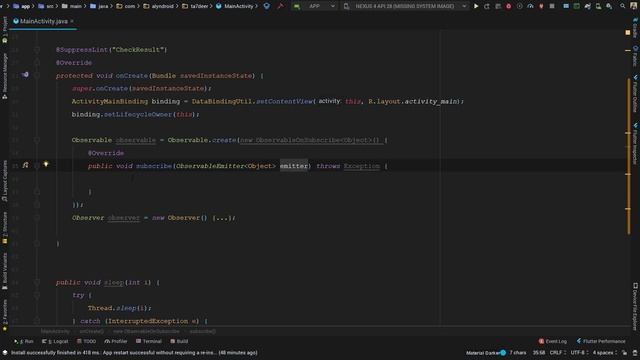Open the Layout Captures side panel
This screenshot has height=360, width=640.
coord(4,181)
